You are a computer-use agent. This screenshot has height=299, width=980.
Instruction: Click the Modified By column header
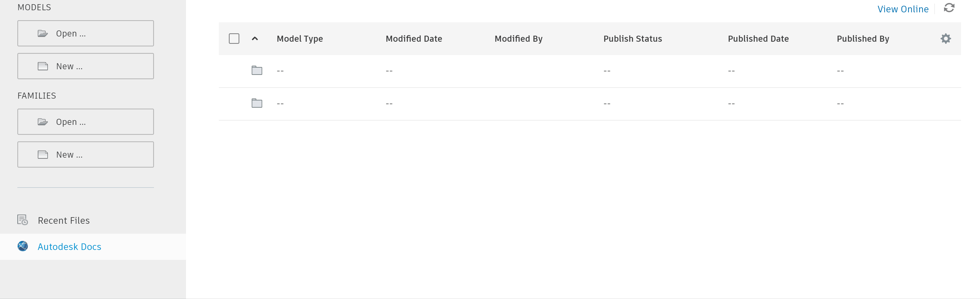(518, 39)
